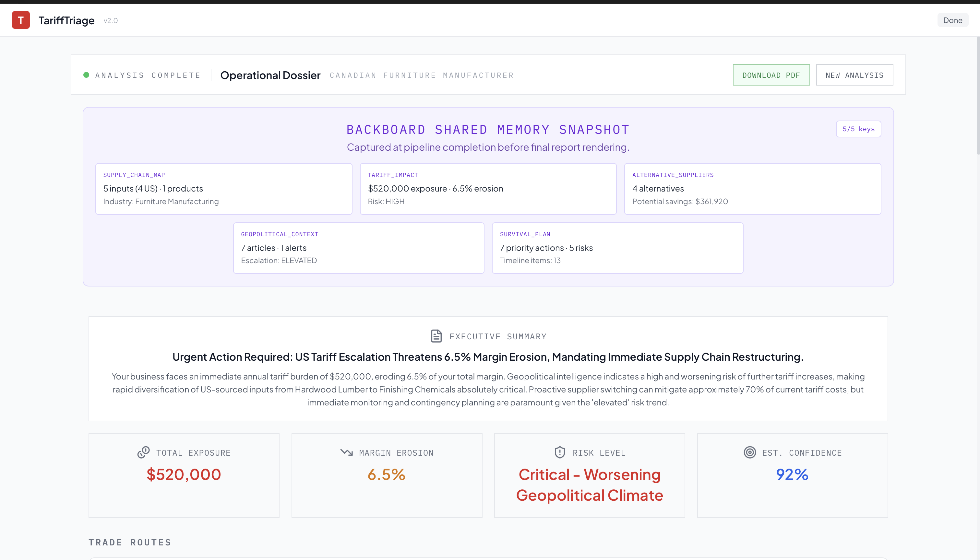Open the SUPPLY_CHAIN_MAP memory card
Viewport: 980px width, 560px height.
223,189
